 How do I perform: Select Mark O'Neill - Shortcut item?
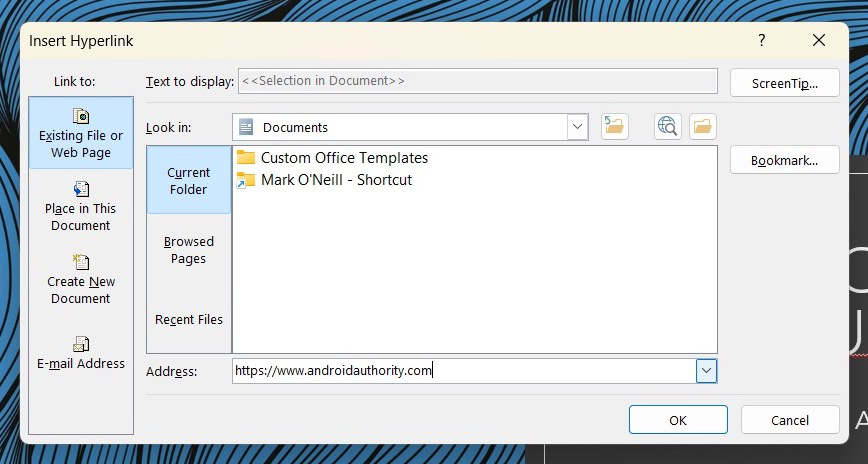coord(324,180)
